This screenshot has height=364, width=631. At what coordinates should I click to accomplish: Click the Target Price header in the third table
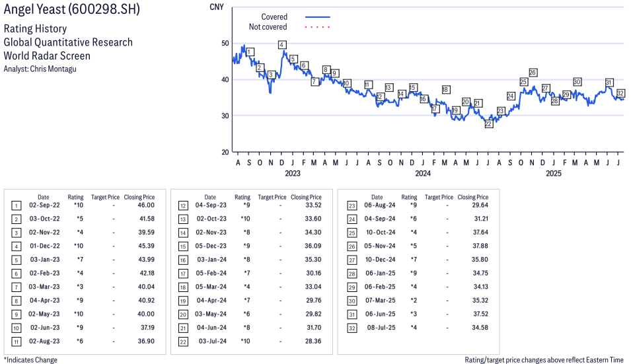point(439,197)
